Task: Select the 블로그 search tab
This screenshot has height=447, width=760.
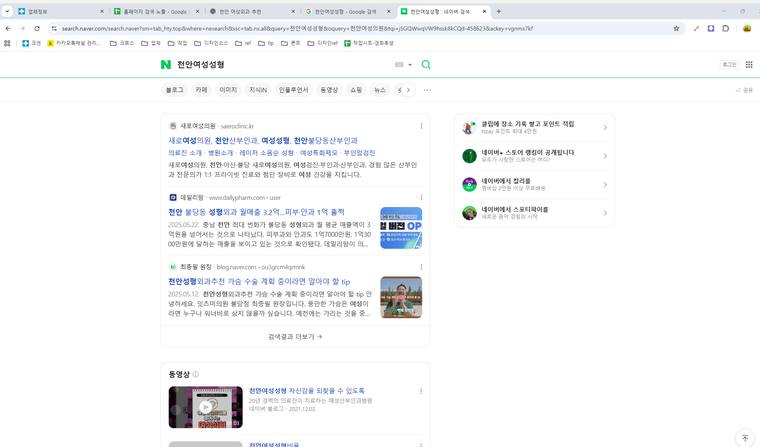Action: tap(174, 90)
